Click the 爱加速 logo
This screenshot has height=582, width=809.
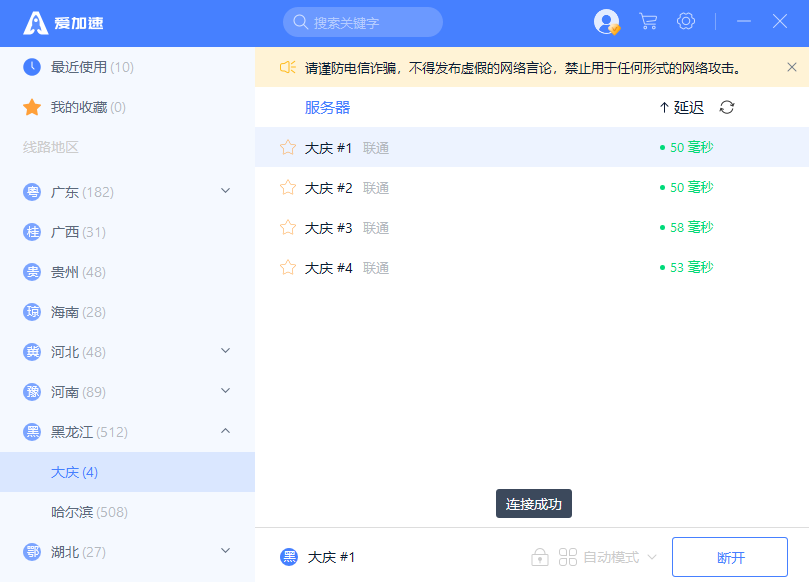pos(63,23)
